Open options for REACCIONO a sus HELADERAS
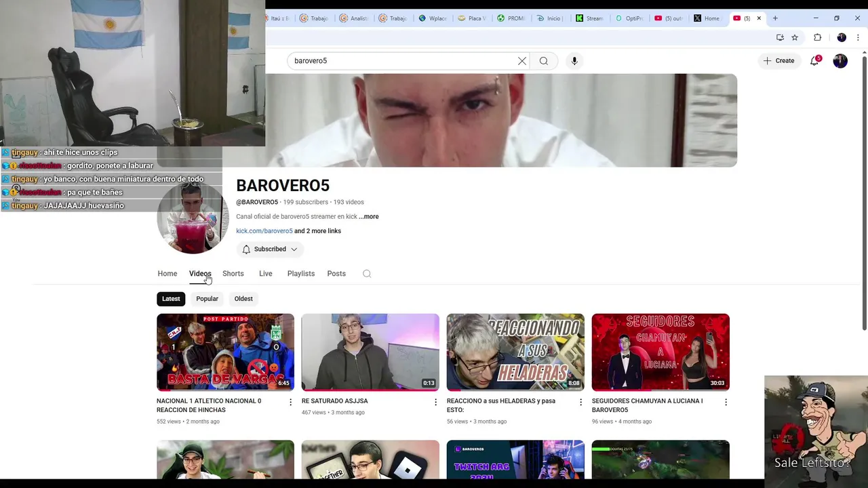This screenshot has height=488, width=868. [580, 402]
